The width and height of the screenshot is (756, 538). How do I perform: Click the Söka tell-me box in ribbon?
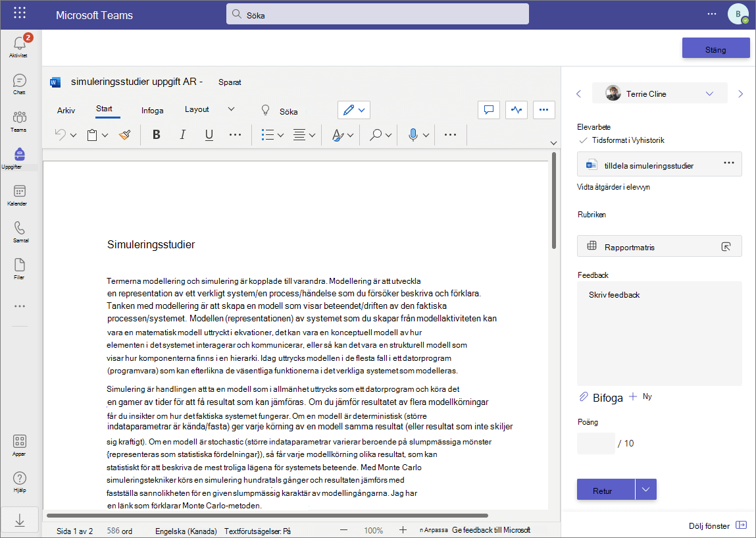click(x=288, y=111)
